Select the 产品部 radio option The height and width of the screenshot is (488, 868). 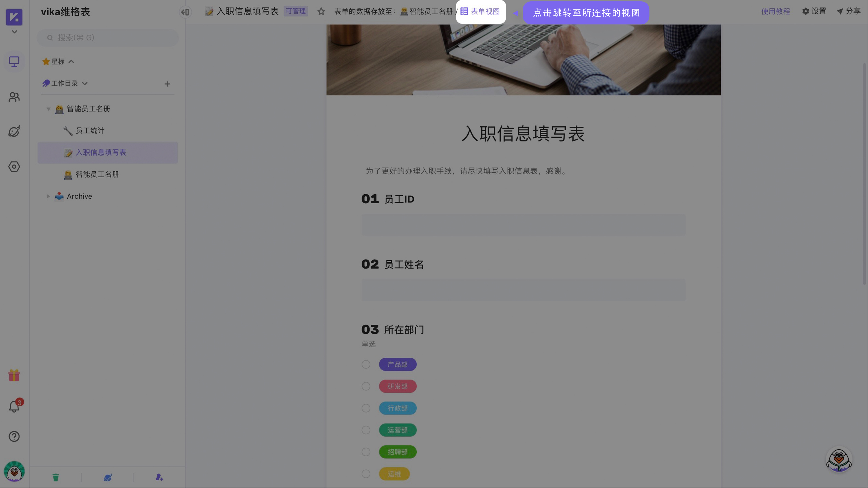[x=366, y=364]
